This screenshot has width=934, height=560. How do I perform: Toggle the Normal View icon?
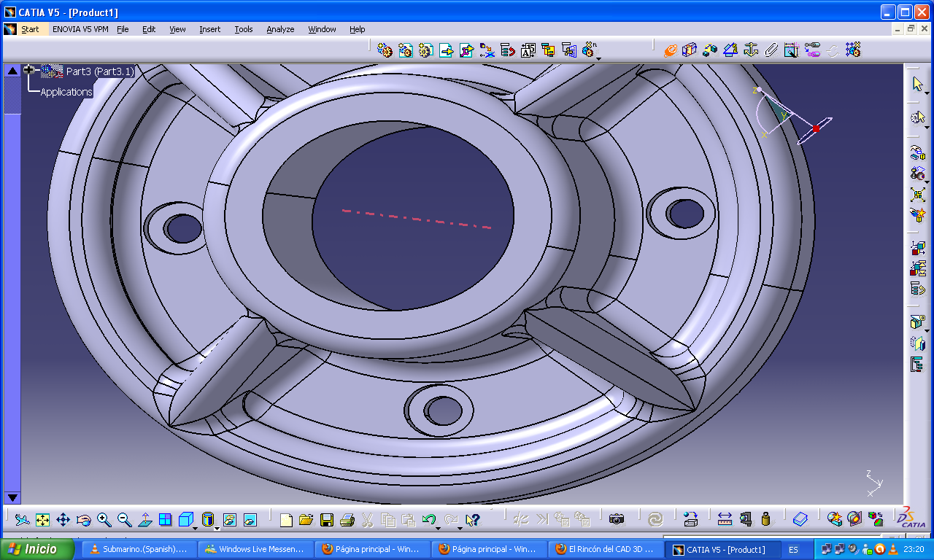point(145,520)
